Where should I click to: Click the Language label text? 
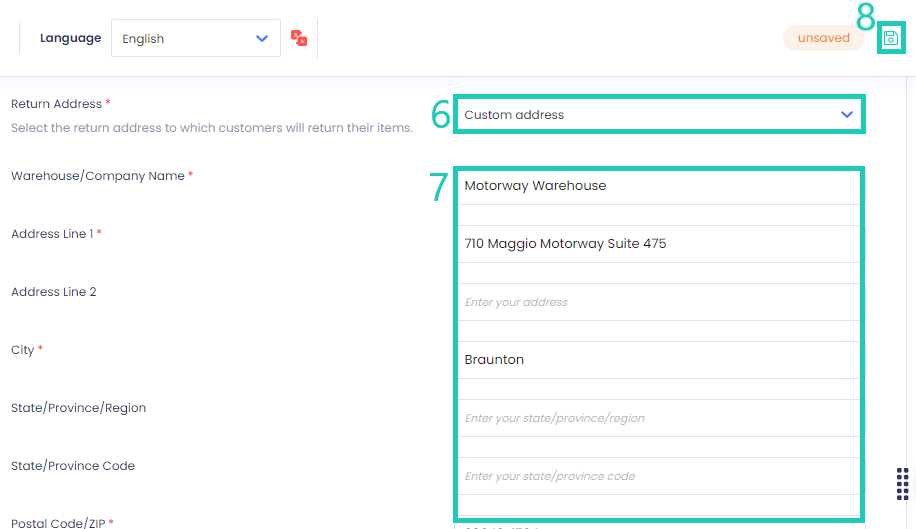(x=70, y=38)
